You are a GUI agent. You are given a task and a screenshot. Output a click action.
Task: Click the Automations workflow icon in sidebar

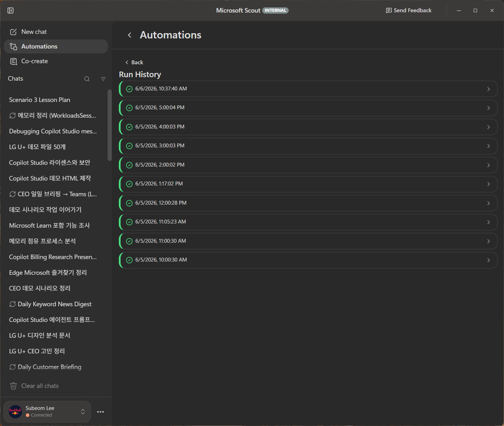[x=13, y=46]
